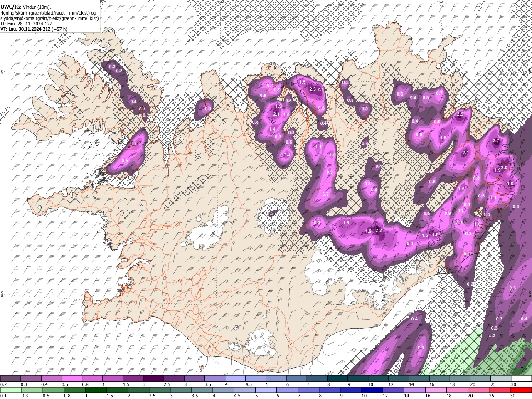Image resolution: width=532 pixels, height=399 pixels.
Task: Click the '2.0' snowfall value near the east coast
Action: tap(504, 167)
